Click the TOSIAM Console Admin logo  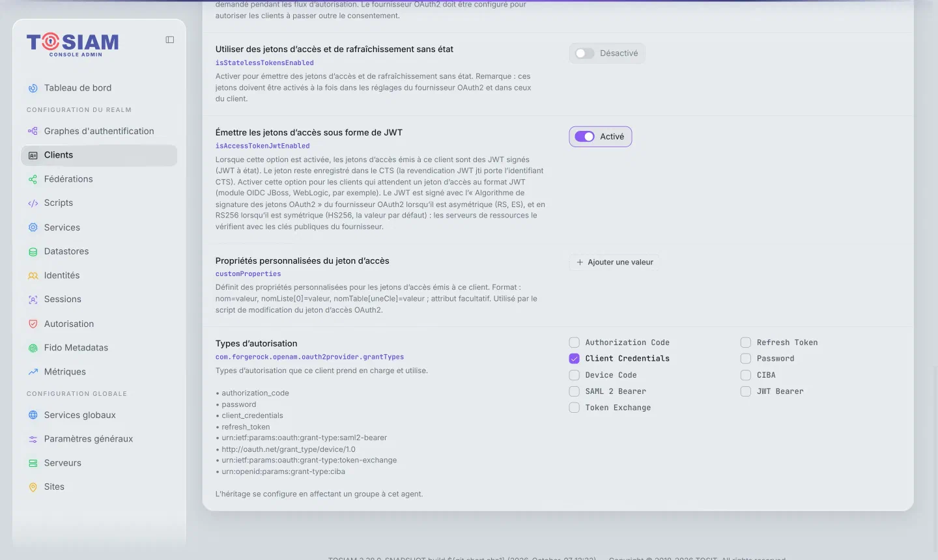pos(73,44)
